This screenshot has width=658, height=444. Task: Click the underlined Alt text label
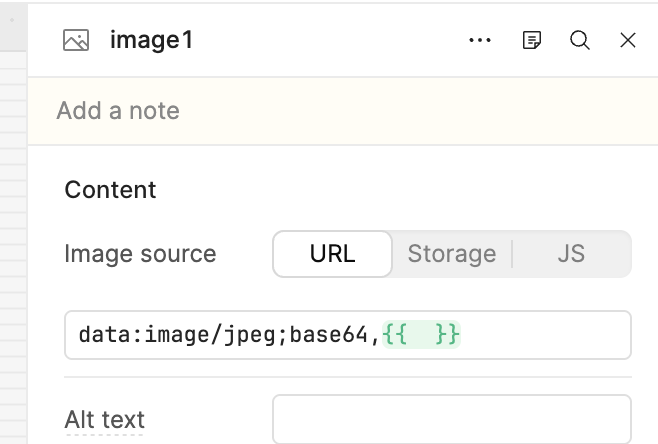[104, 418]
